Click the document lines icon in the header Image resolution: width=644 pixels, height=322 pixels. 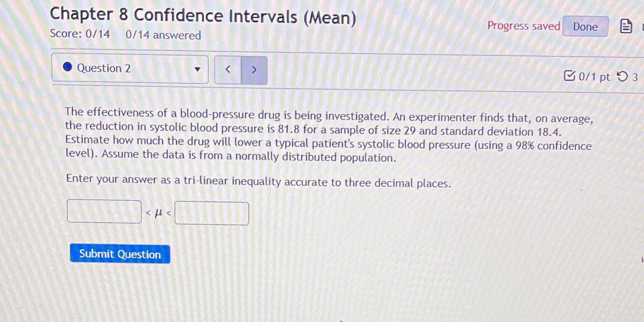tap(625, 26)
